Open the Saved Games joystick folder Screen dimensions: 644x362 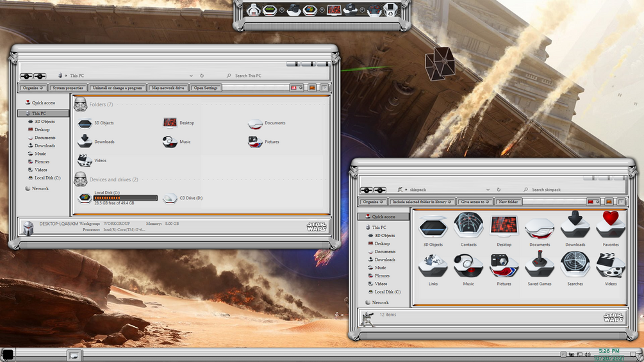pos(540,268)
